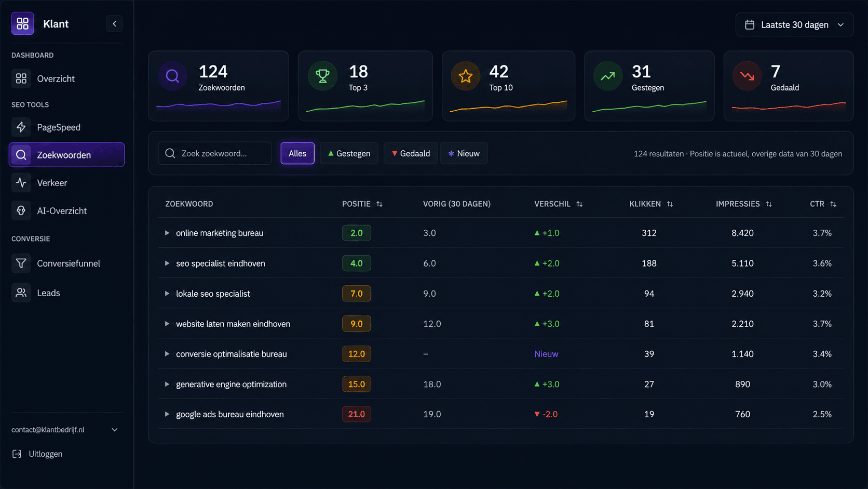The height and width of the screenshot is (489, 868).
Task: Click 8.420 impressions value
Action: (x=742, y=233)
